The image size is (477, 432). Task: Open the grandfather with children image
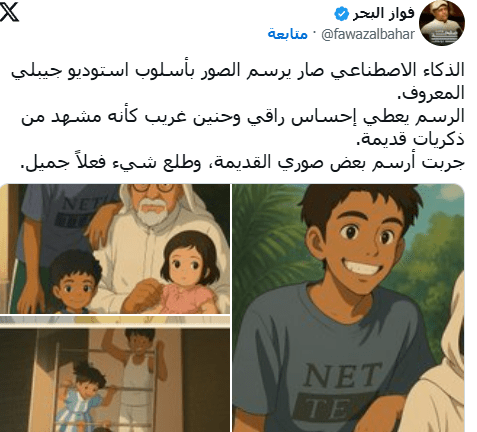click(115, 249)
